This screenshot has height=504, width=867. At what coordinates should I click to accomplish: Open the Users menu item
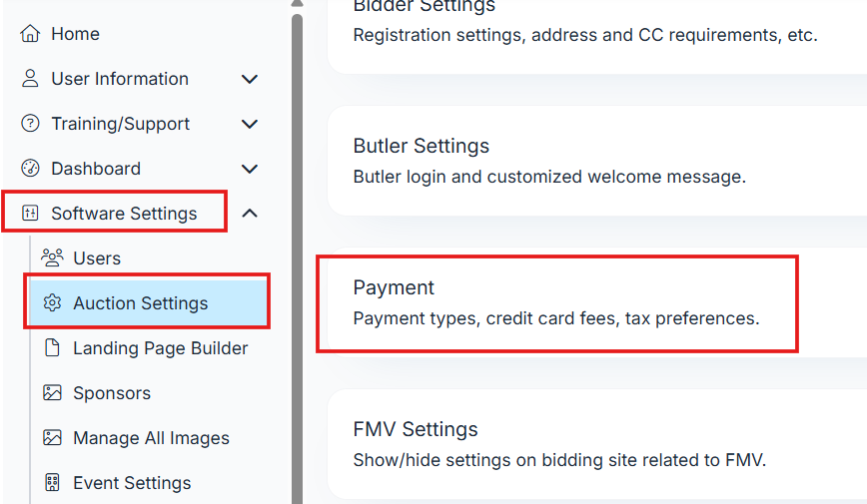(96, 258)
